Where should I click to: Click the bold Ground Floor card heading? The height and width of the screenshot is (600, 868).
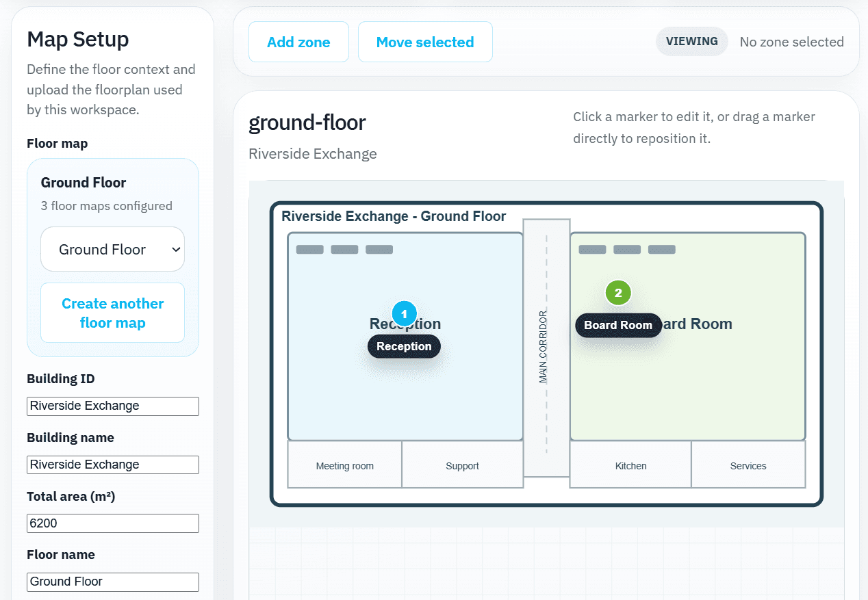click(84, 183)
